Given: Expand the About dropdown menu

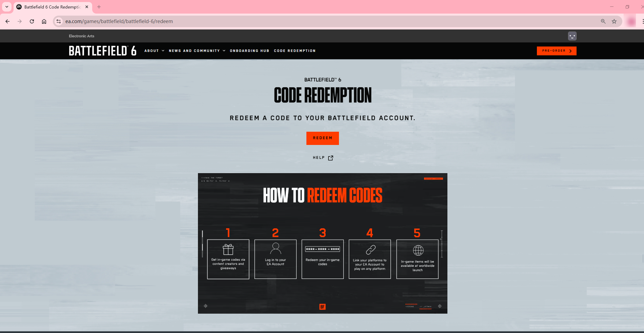Looking at the screenshot, I should point(154,51).
